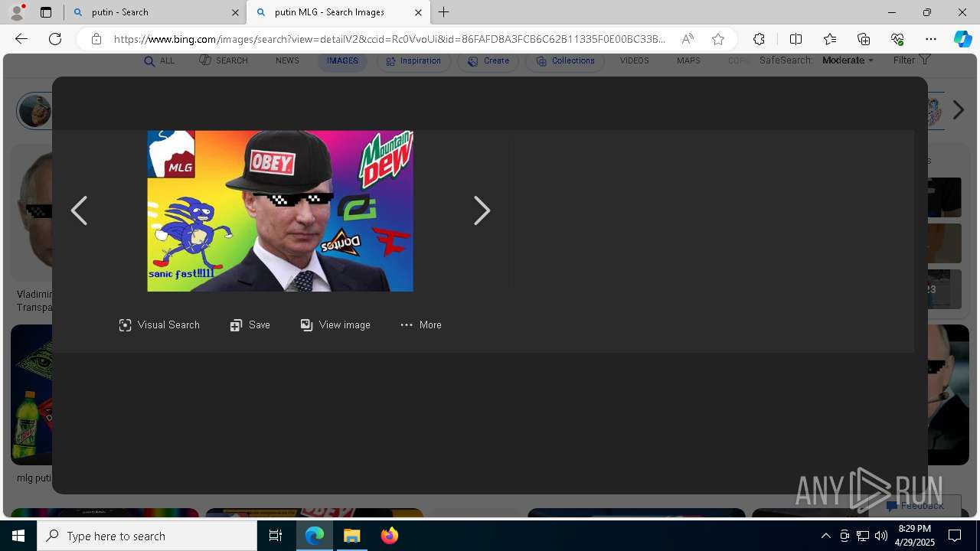This screenshot has width=980, height=551.
Task: Advance related searches carousel right arrow
Action: pyautogui.click(x=958, y=110)
